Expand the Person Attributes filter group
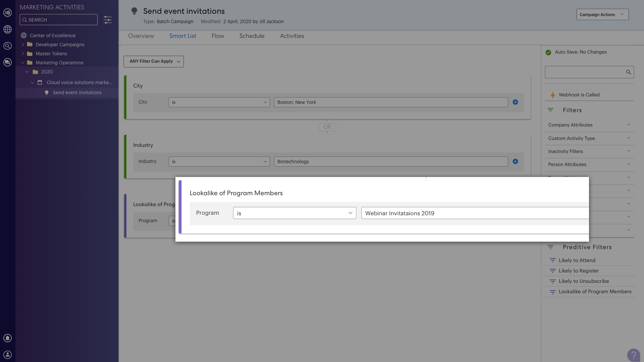The image size is (644, 362). (x=629, y=164)
